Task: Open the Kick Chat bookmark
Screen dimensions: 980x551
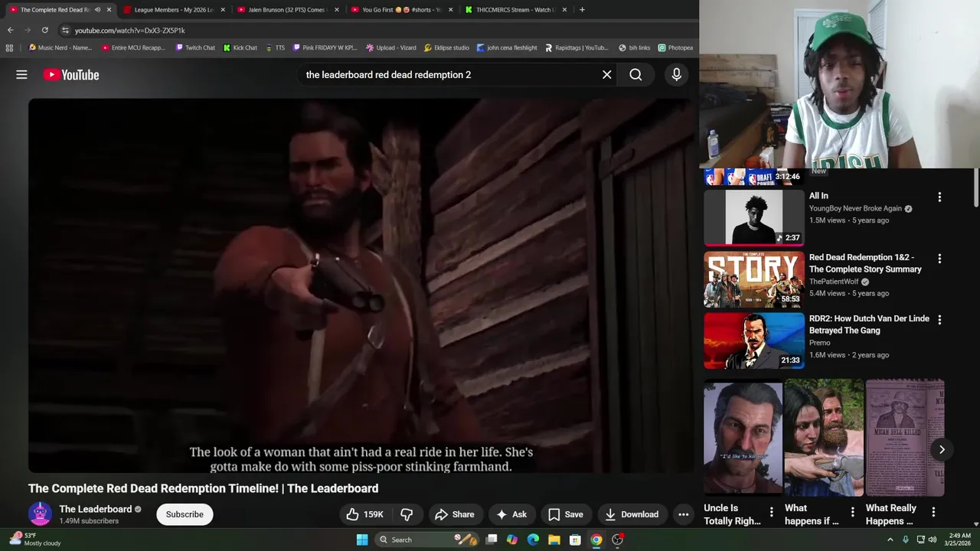Action: pos(240,47)
